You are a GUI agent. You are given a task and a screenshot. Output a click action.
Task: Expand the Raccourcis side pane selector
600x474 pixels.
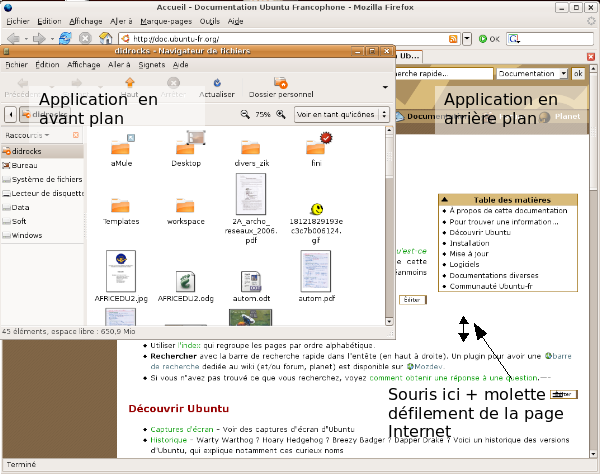[x=28, y=133]
